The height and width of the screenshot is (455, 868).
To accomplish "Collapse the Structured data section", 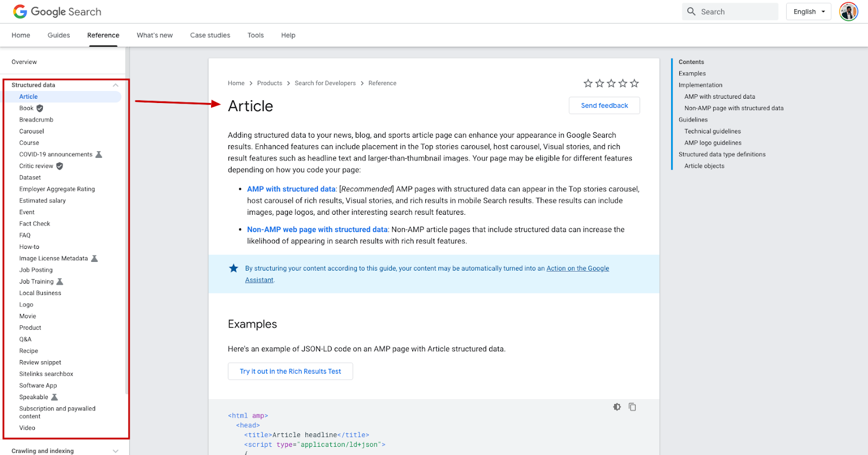I will coord(116,85).
